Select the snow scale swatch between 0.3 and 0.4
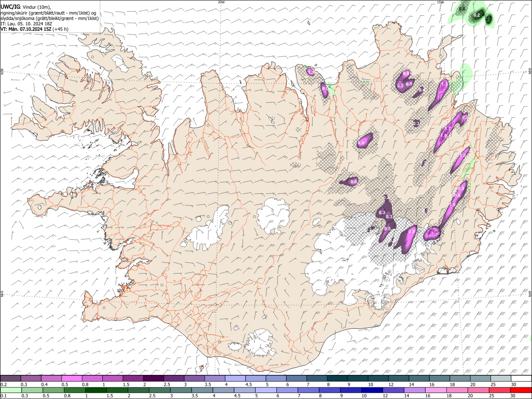Viewport: 532px width, 399px height. pyautogui.click(x=31, y=378)
